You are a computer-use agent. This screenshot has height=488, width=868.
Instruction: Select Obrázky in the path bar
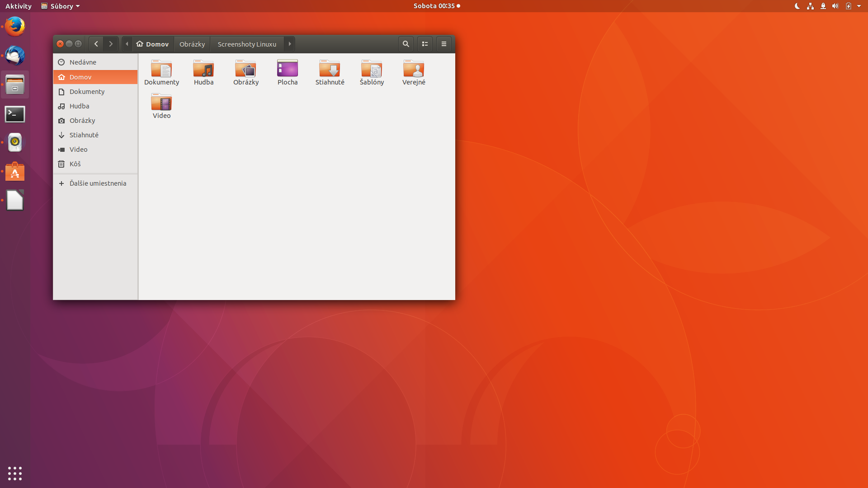tap(192, 44)
